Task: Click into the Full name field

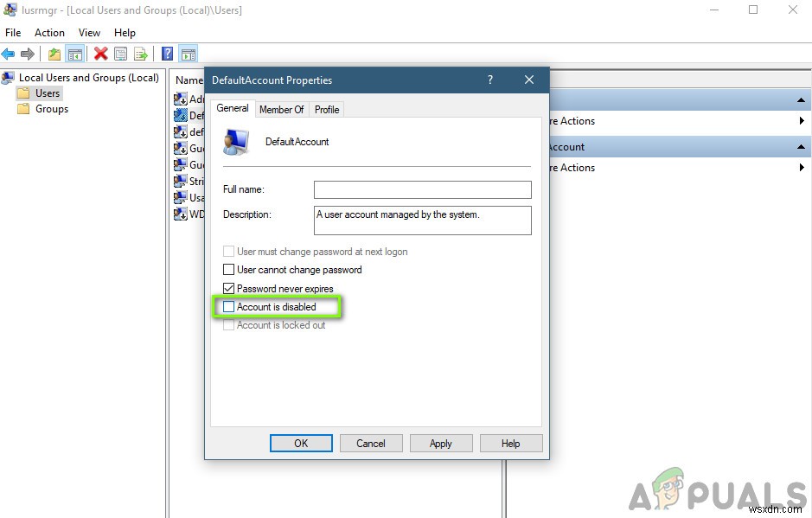Action: point(423,189)
